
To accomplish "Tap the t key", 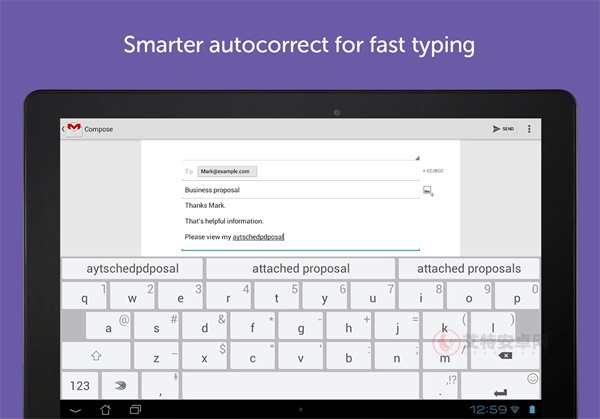I will (x=277, y=296).
